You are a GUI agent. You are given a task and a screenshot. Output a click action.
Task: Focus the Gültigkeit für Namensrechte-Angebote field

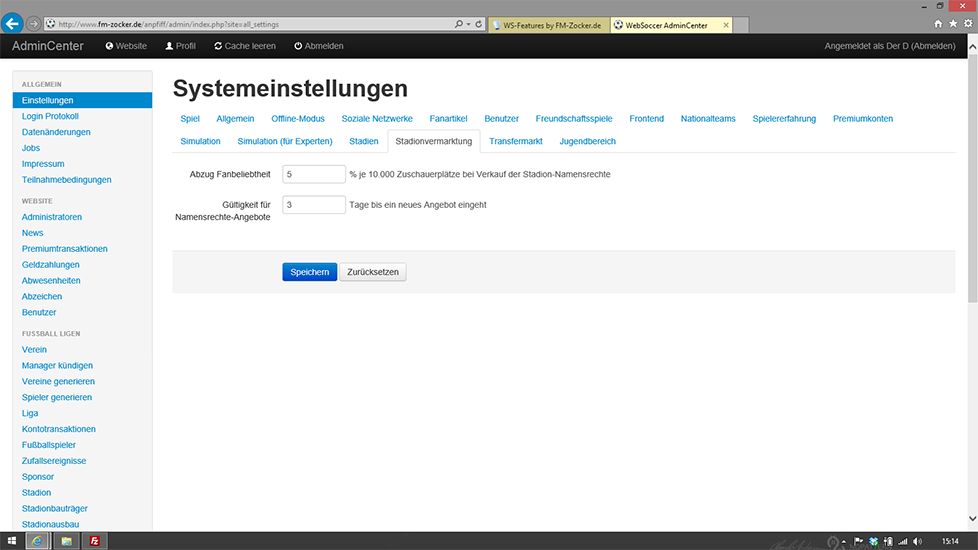click(x=314, y=205)
